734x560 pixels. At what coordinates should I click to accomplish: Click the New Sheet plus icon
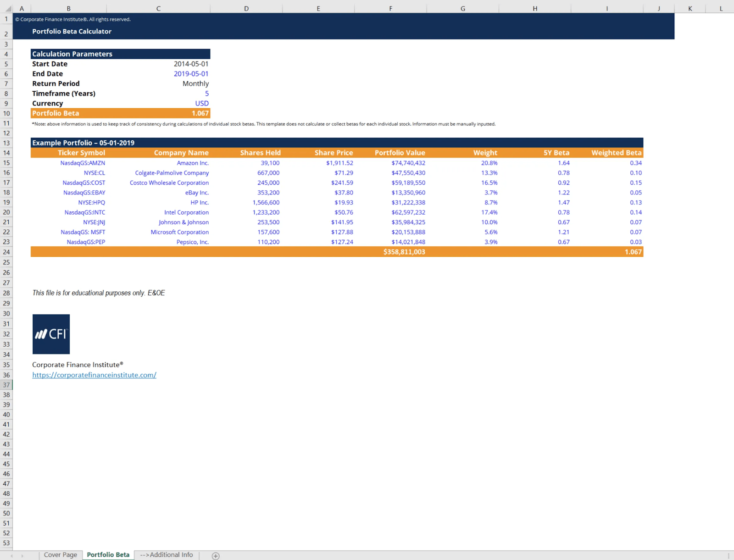[x=215, y=555]
